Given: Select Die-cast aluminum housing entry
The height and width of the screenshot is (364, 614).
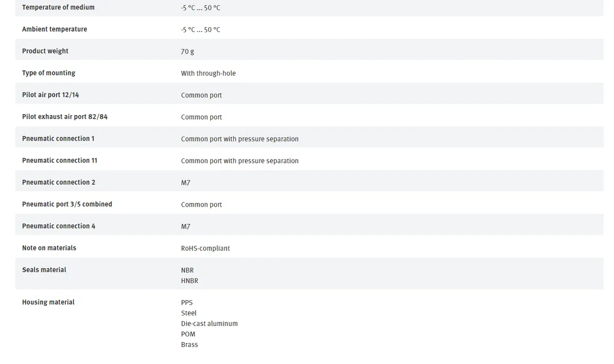Looking at the screenshot, I should coord(209,324).
